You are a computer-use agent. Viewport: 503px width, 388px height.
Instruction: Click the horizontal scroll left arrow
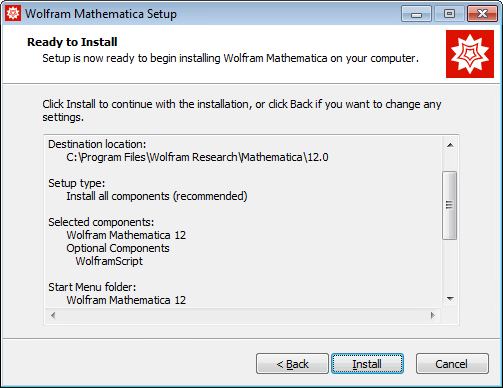point(53,315)
